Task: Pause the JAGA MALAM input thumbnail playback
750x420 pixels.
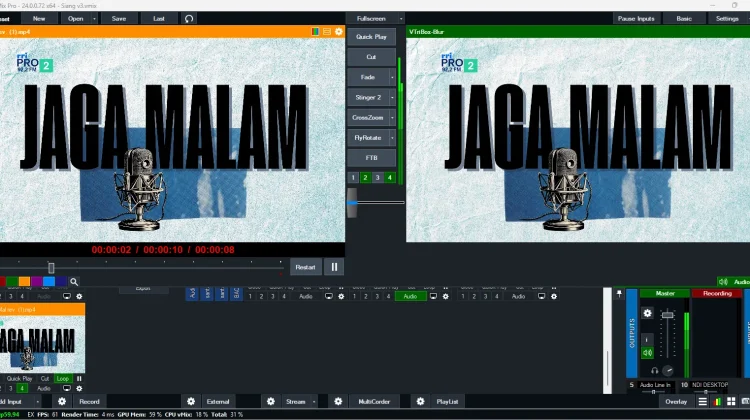Action: pos(79,378)
